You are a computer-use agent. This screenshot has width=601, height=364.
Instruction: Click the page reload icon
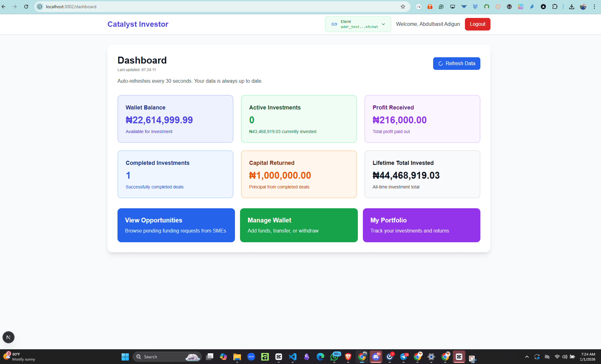pos(26,6)
